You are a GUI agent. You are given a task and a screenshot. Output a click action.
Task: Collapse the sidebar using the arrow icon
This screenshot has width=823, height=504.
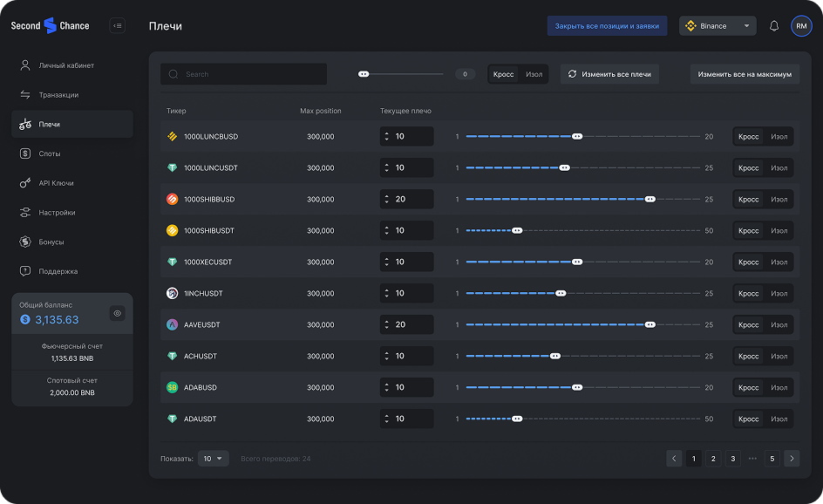[x=117, y=26]
